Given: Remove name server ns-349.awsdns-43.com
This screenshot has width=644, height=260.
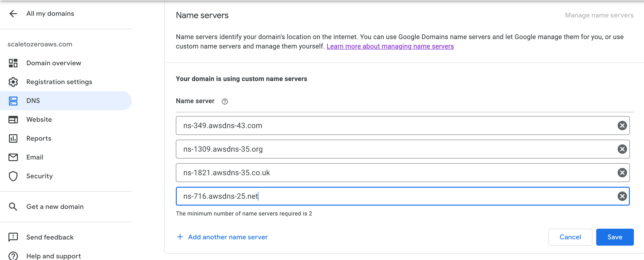Looking at the screenshot, I should 622,126.
